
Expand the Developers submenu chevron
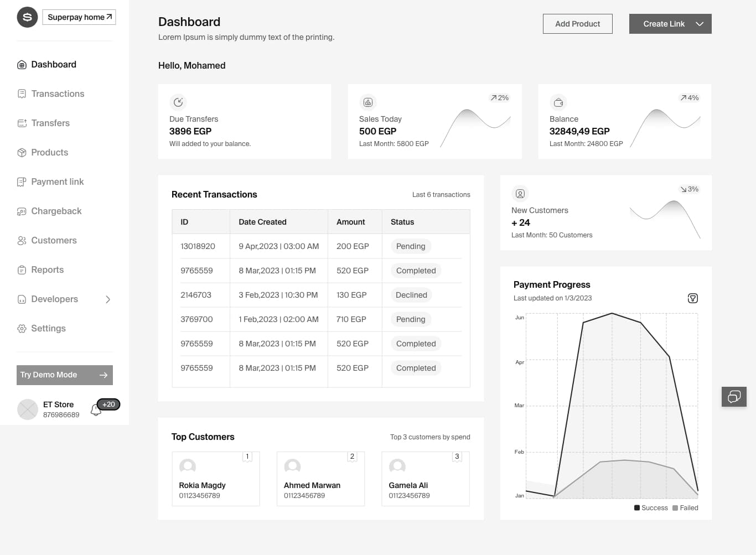point(108,299)
